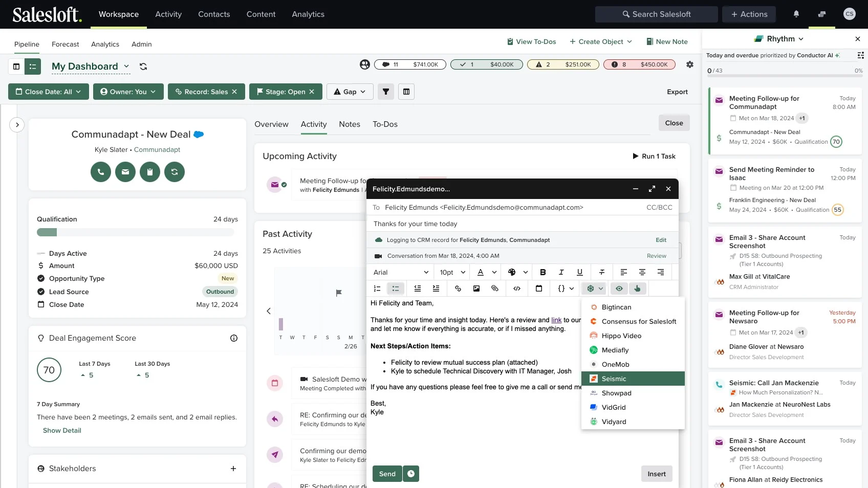Click Run 1 Task
868x488 pixels.
click(x=654, y=156)
